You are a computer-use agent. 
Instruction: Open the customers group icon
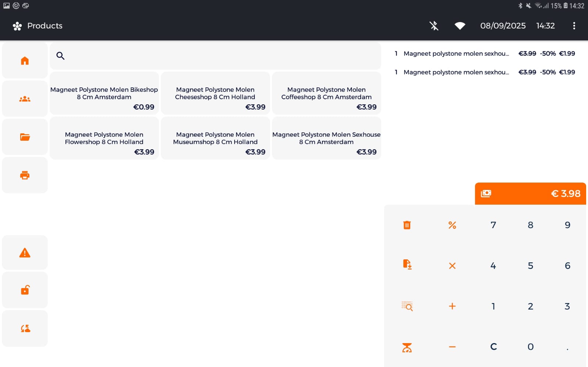click(x=25, y=99)
